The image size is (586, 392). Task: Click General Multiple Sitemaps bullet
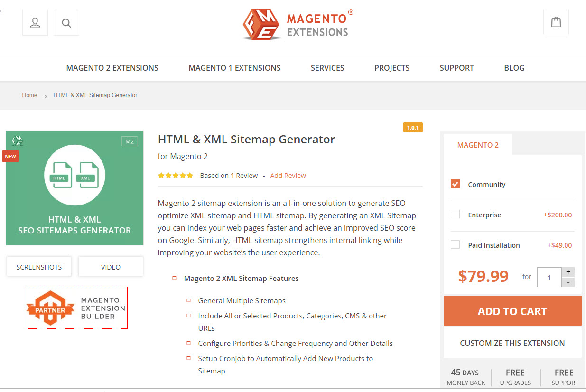tap(242, 301)
